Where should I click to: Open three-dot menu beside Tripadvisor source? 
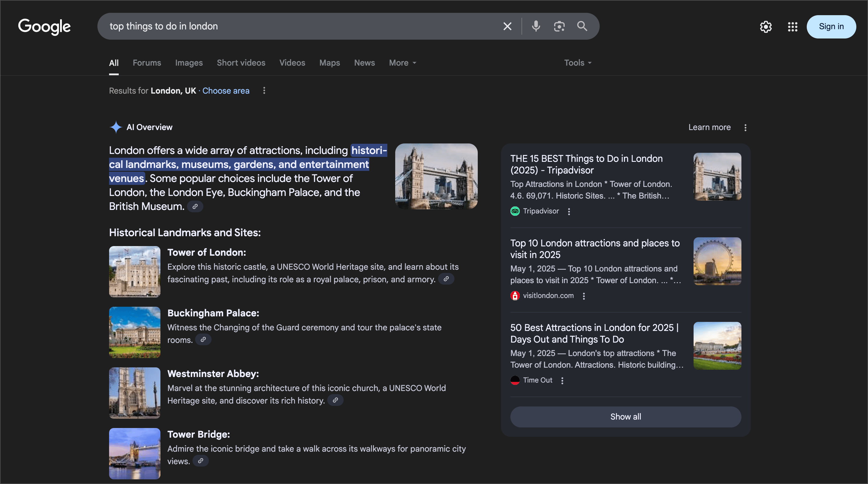(x=569, y=211)
